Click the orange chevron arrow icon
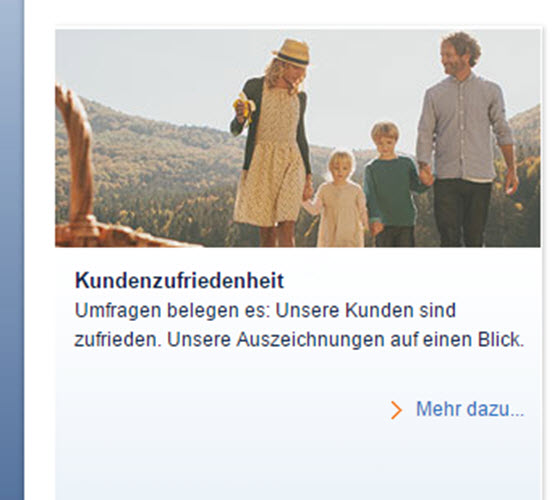560x500 pixels. [396, 410]
